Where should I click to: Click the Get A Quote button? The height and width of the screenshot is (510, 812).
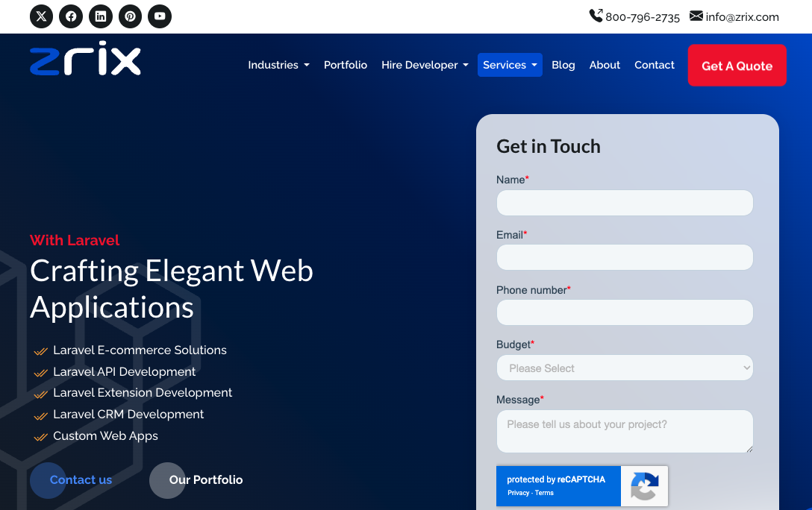pyautogui.click(x=737, y=66)
